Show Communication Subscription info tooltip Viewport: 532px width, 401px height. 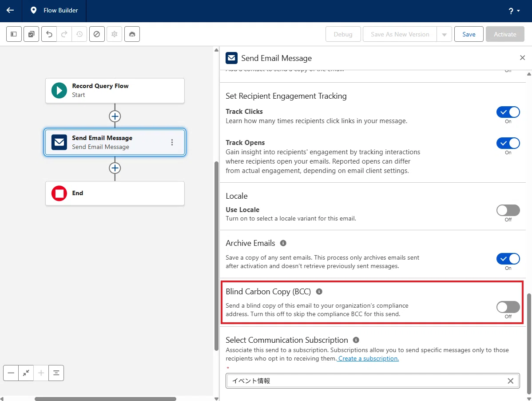(x=356, y=340)
